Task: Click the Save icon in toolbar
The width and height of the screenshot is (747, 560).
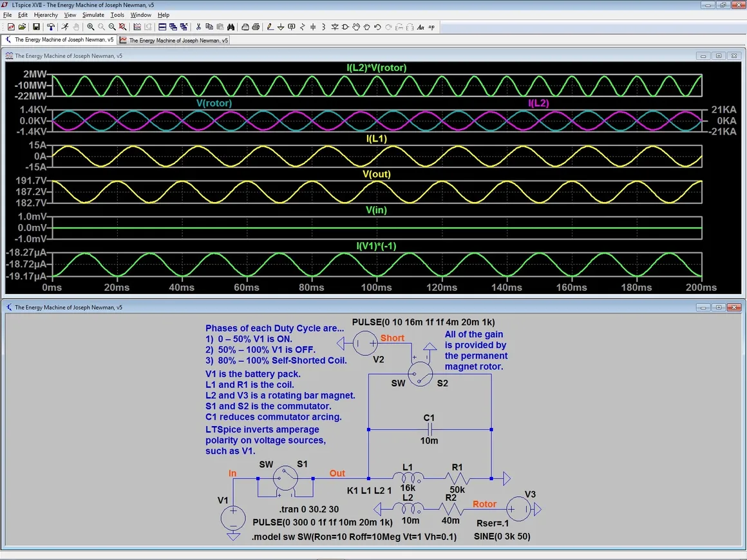Action: (37, 27)
